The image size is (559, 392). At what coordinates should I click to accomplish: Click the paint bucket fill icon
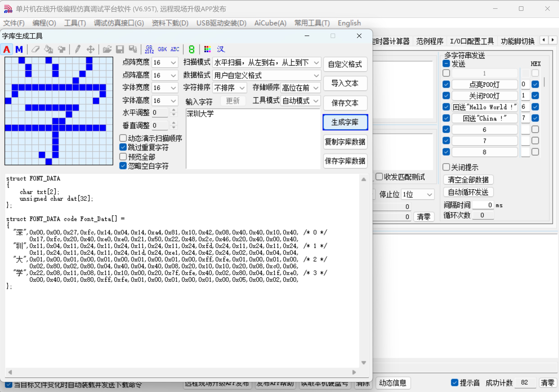coord(48,50)
